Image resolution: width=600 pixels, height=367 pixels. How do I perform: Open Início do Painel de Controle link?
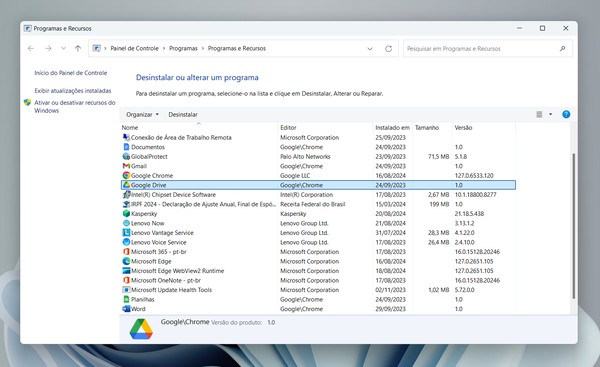(71, 73)
